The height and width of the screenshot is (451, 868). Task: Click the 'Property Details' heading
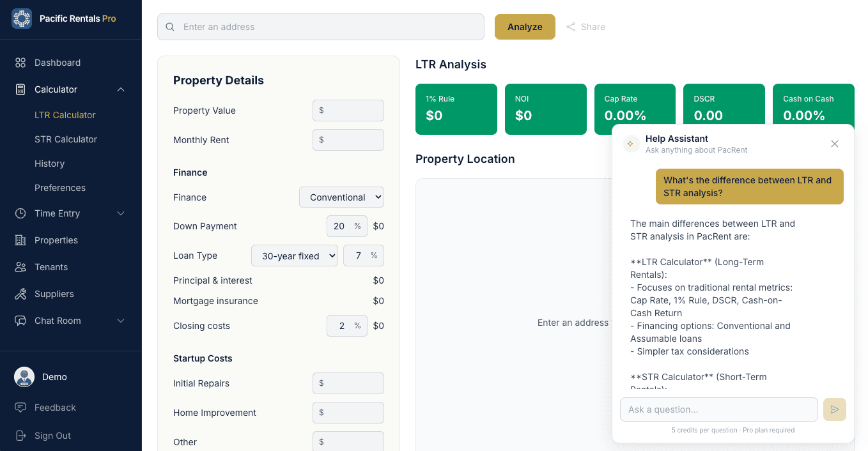[219, 80]
